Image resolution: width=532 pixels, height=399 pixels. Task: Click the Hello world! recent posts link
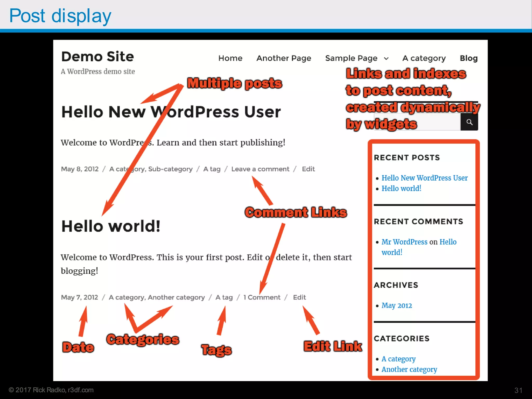pos(401,188)
